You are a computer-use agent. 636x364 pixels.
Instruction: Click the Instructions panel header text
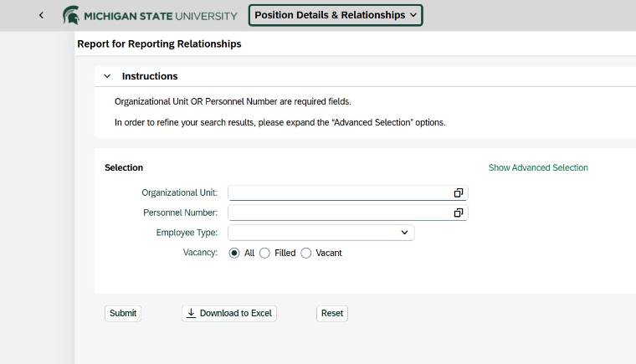click(150, 76)
